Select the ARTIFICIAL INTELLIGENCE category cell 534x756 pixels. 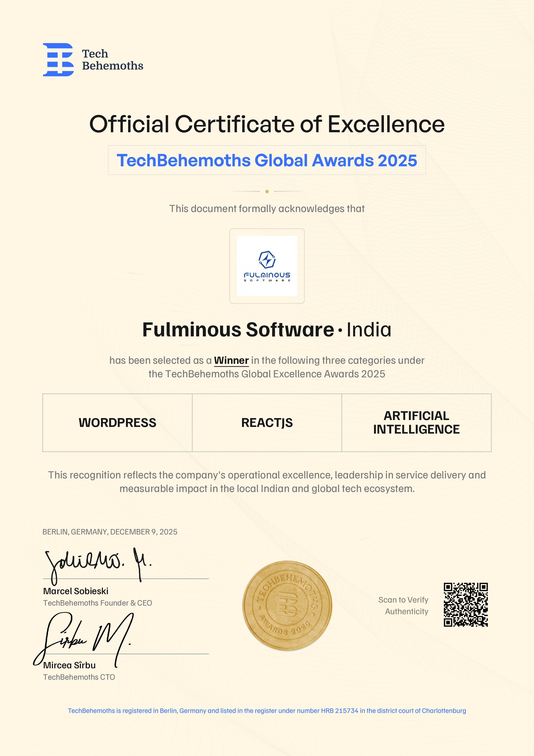(x=416, y=422)
